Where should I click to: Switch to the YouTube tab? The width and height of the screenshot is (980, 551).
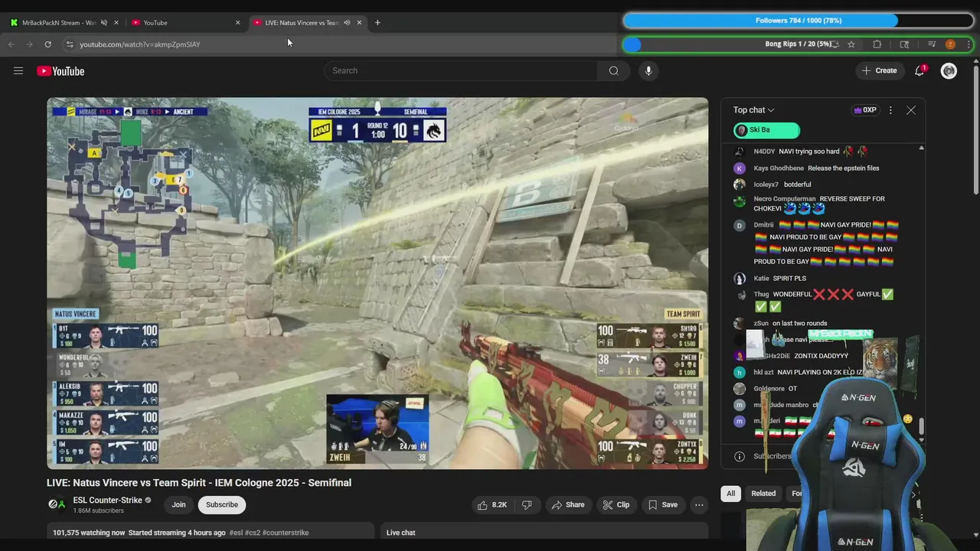[x=186, y=22]
